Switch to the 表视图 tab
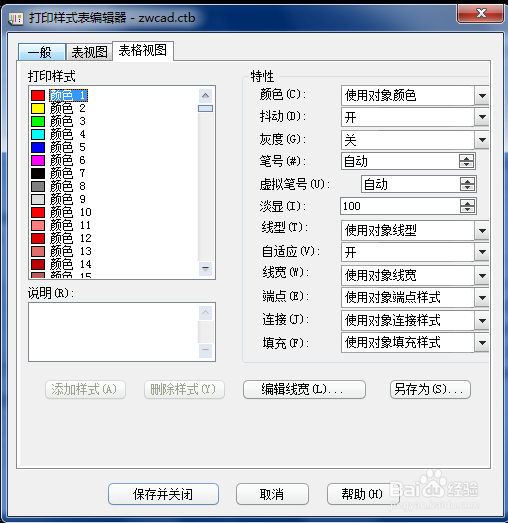Screen dimensions: 508x523 pyautogui.click(x=89, y=52)
